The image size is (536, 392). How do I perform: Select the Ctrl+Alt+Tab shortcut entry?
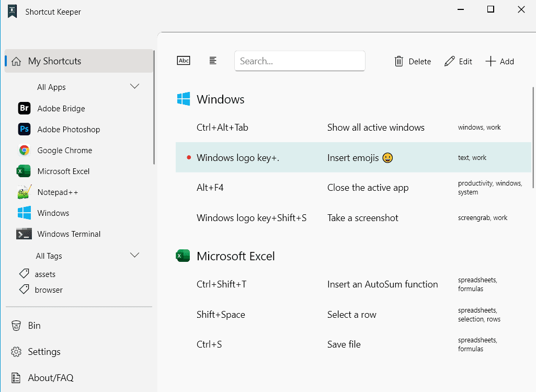[314, 127]
